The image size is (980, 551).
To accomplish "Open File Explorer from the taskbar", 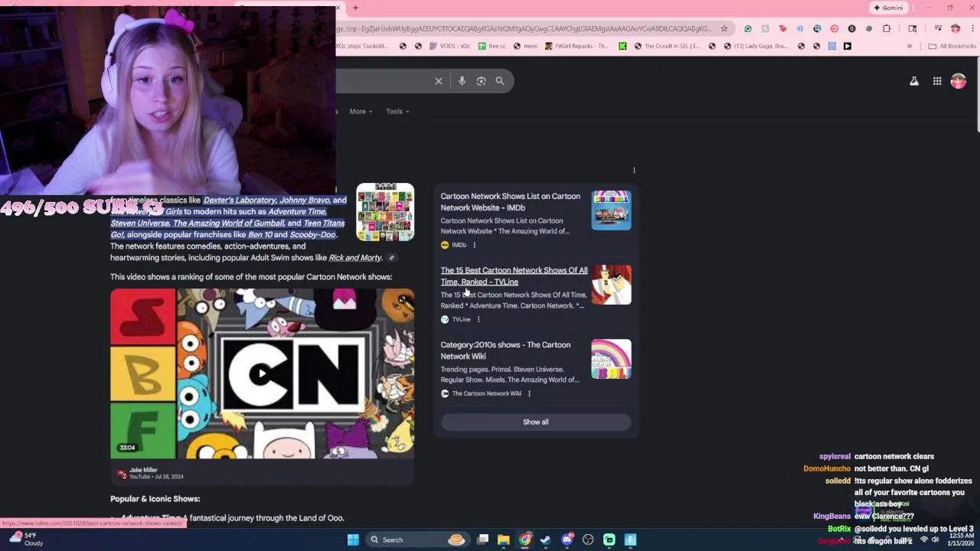I will (x=504, y=540).
